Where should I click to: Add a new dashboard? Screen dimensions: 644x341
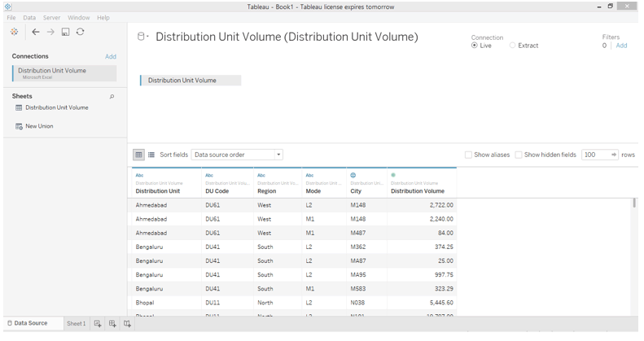pos(112,324)
